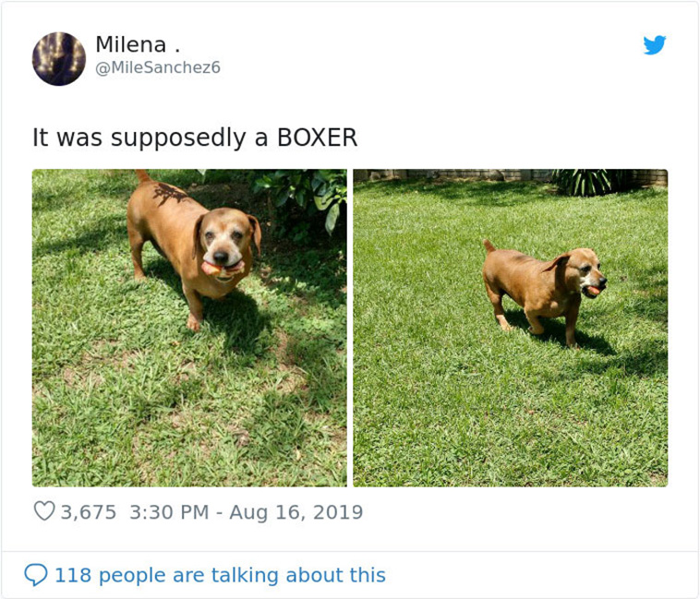Click the 3,675 likes count
This screenshot has width=700, height=599.
click(89, 512)
